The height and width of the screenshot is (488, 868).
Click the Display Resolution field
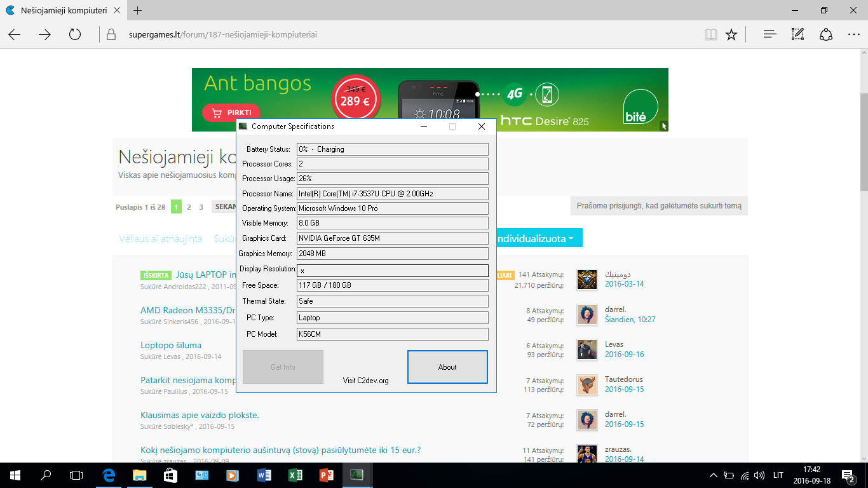(392, 271)
